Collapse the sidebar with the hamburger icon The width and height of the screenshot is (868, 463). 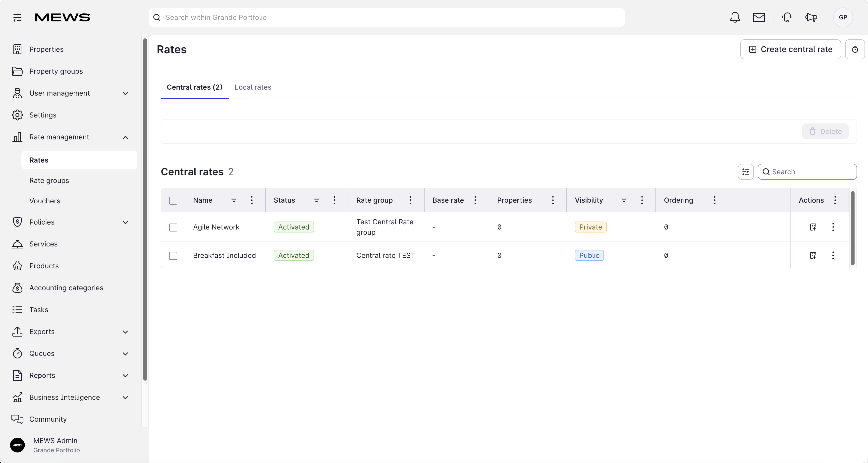tap(17, 17)
